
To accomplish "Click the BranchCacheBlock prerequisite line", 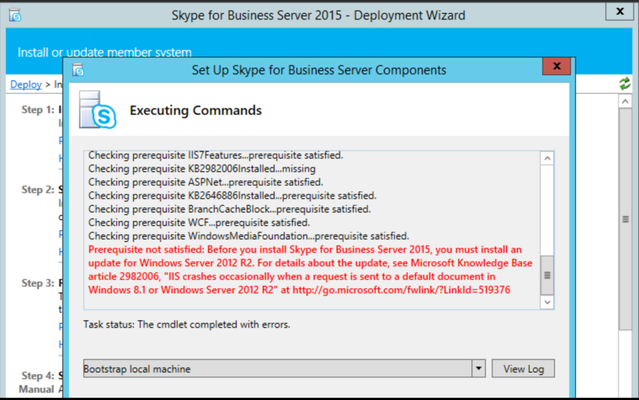I will coord(229,209).
